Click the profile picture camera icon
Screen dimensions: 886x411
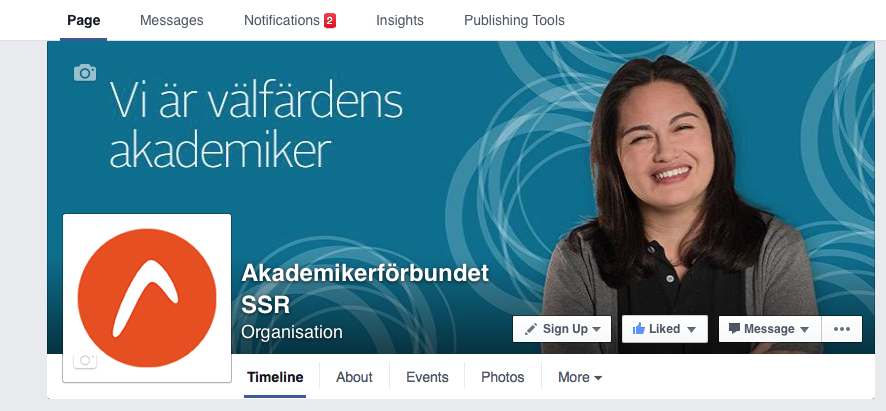(x=85, y=360)
